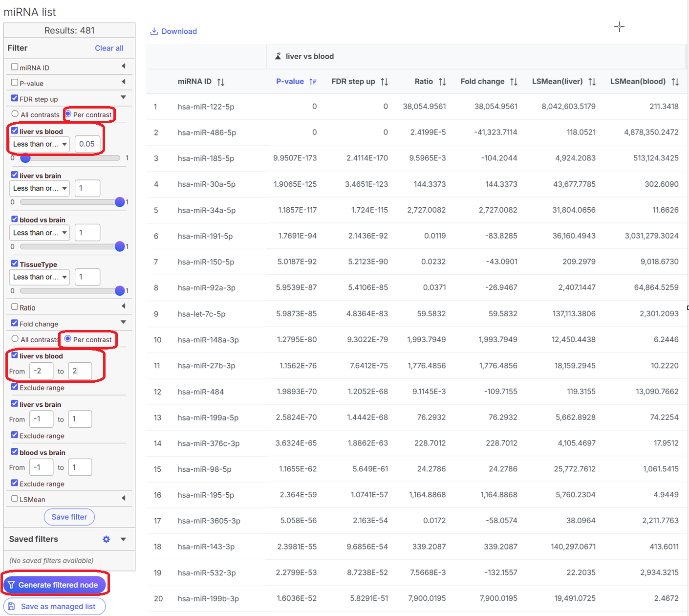Open Saved filters gear settings
The image size is (689, 616).
click(106, 539)
